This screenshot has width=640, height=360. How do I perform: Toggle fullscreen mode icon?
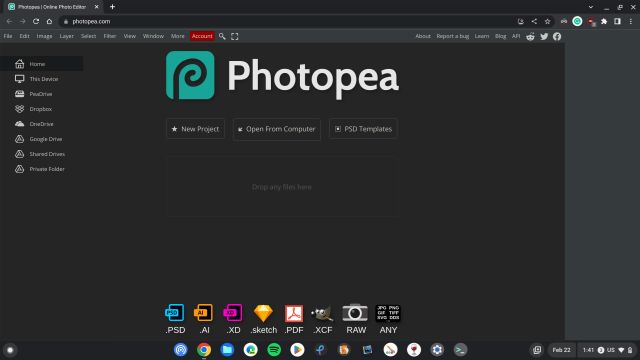point(235,36)
